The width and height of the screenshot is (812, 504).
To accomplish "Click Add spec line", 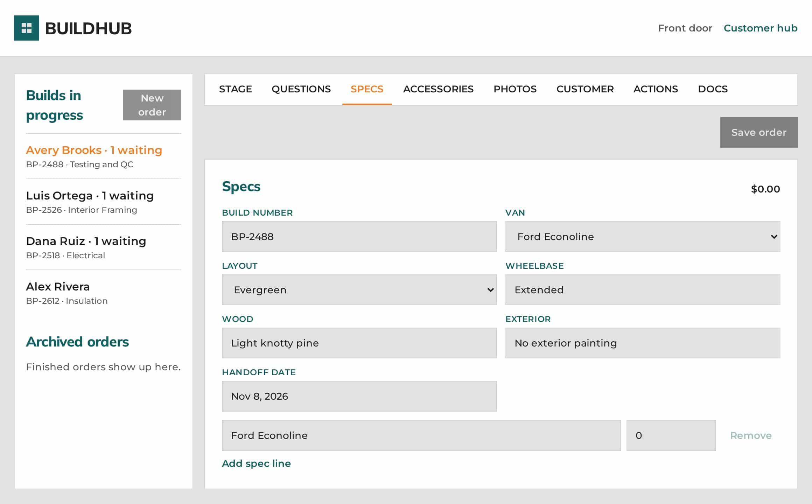I will coord(256,463).
